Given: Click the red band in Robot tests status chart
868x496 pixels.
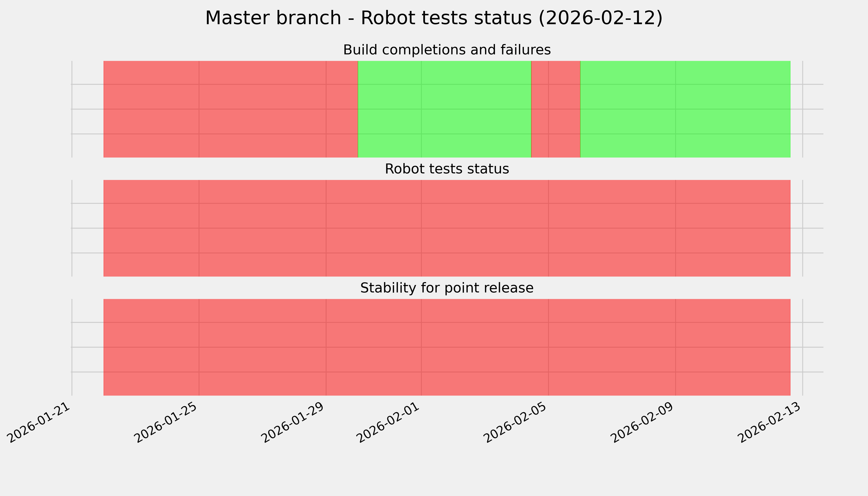Looking at the screenshot, I should (447, 228).
